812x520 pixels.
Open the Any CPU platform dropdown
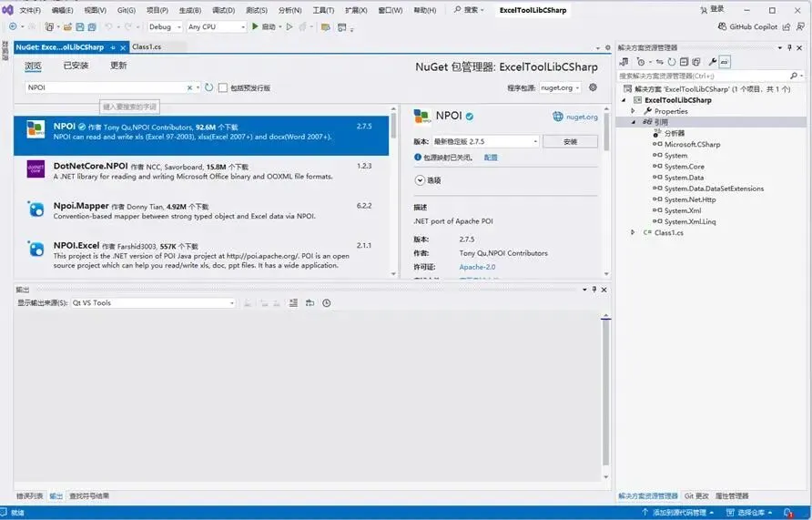tap(217, 26)
